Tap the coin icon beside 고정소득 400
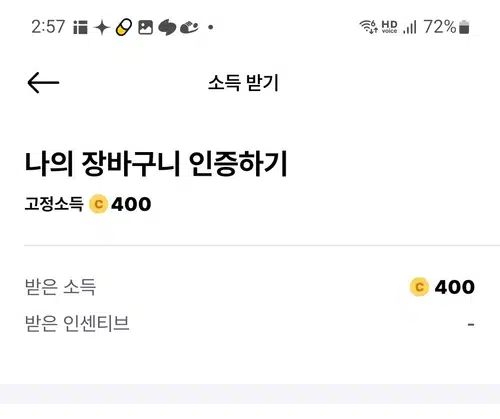 [x=98, y=204]
